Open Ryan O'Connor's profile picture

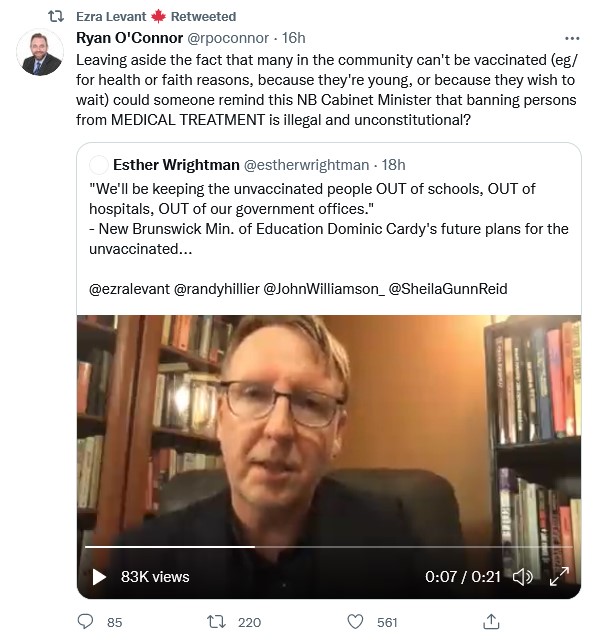(40, 52)
